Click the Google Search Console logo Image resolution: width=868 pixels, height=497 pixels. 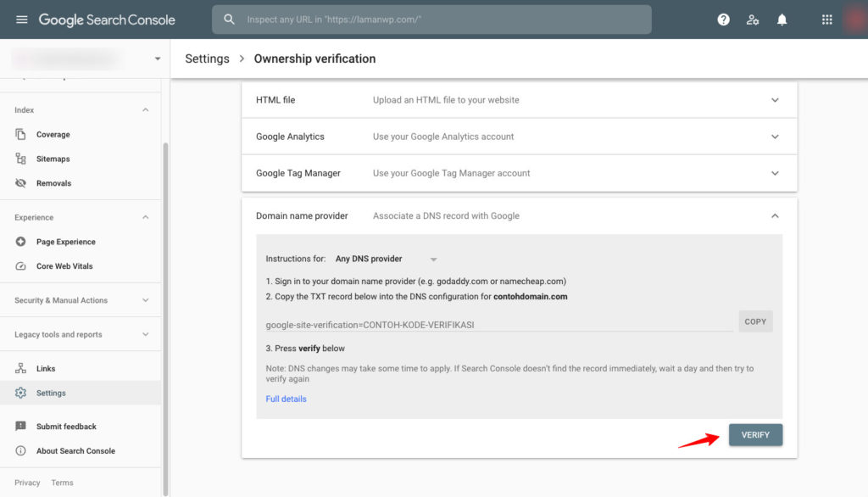pyautogui.click(x=107, y=20)
